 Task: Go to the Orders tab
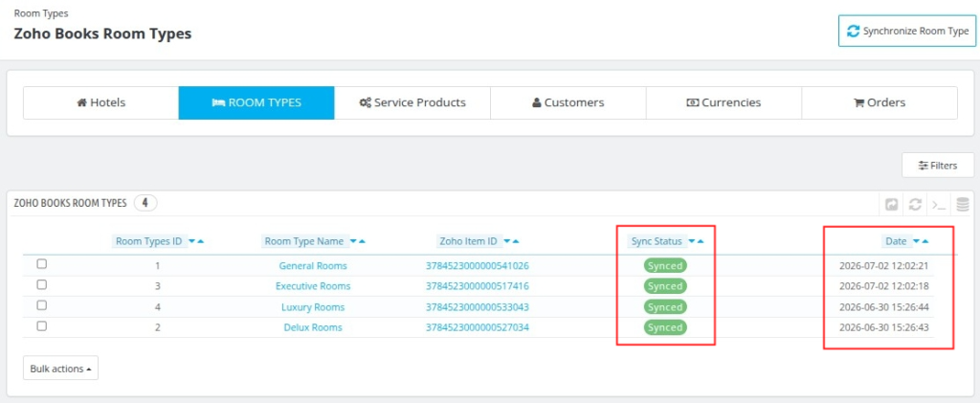(x=880, y=102)
